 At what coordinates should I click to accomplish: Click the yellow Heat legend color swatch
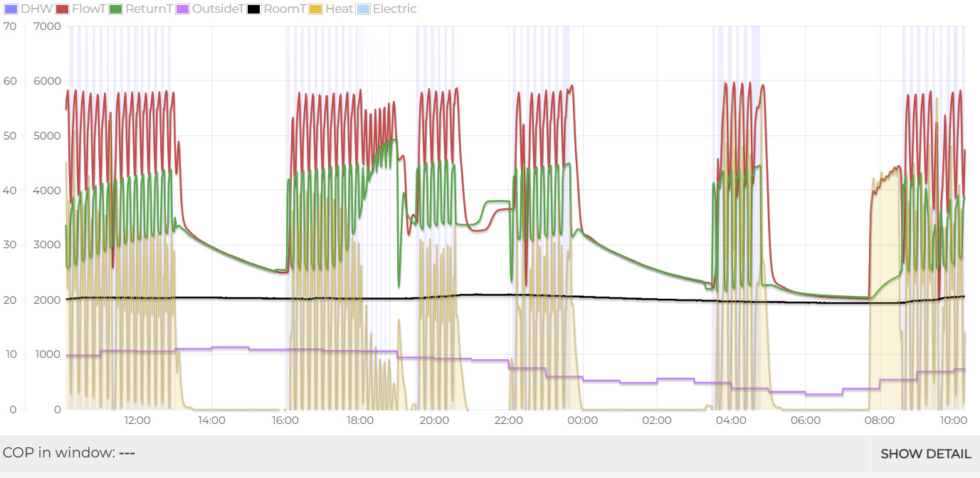(x=316, y=9)
